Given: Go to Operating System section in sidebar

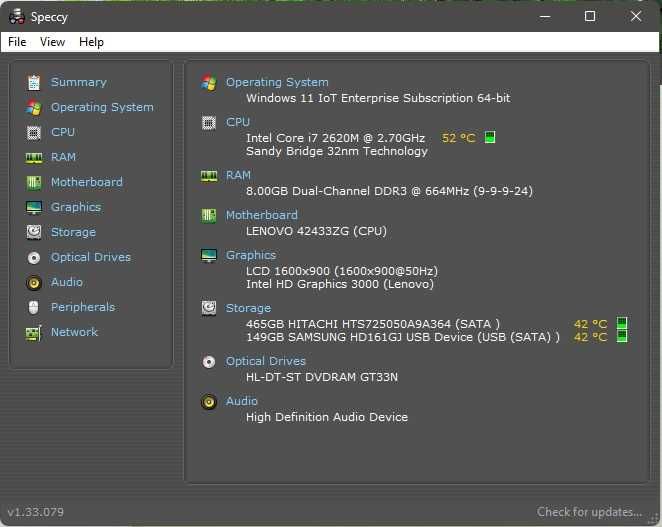Looking at the screenshot, I should [102, 107].
